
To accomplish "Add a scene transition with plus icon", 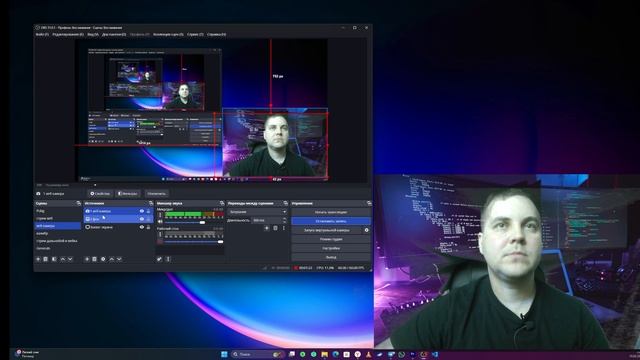I will pos(267,228).
